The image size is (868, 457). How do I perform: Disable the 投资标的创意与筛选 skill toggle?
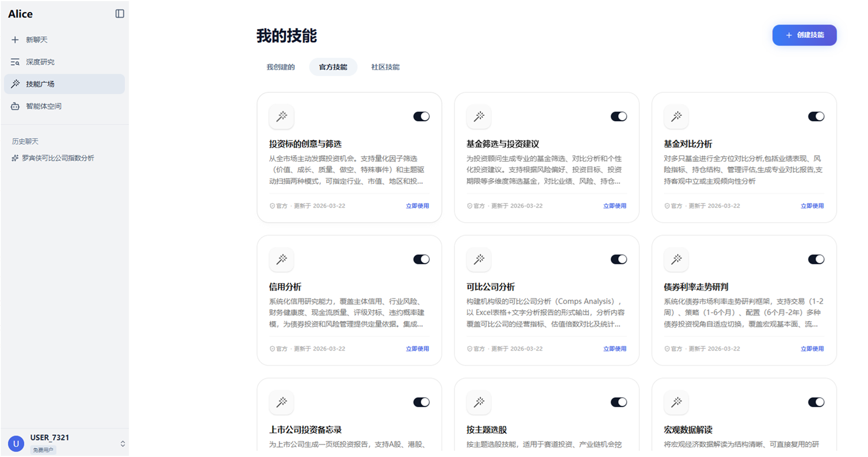click(x=421, y=116)
